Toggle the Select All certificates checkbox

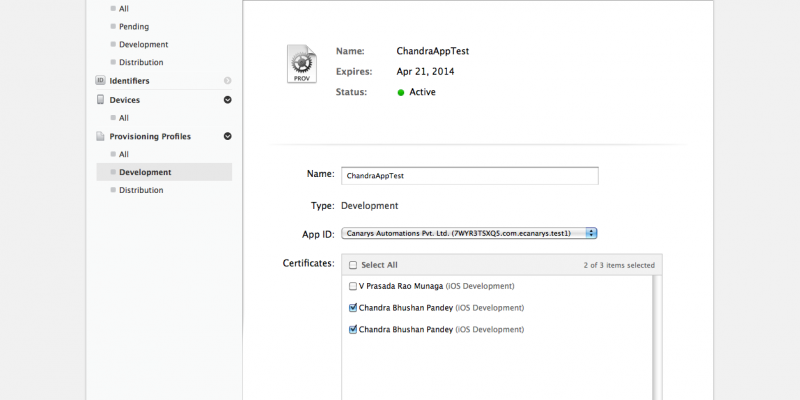point(353,265)
